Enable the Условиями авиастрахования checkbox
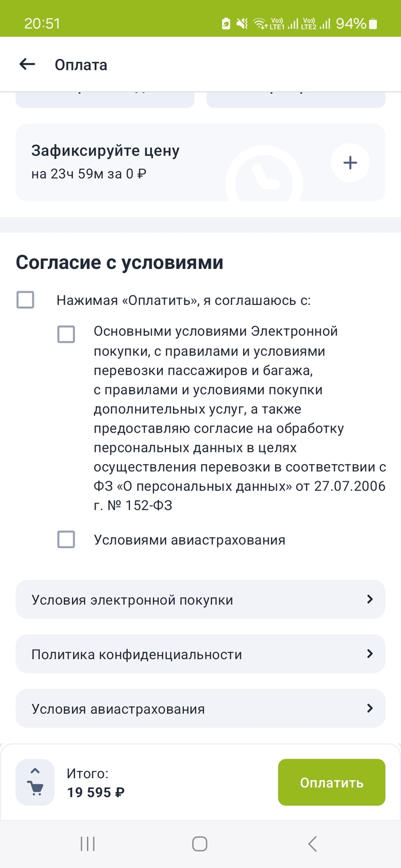 pos(66,539)
